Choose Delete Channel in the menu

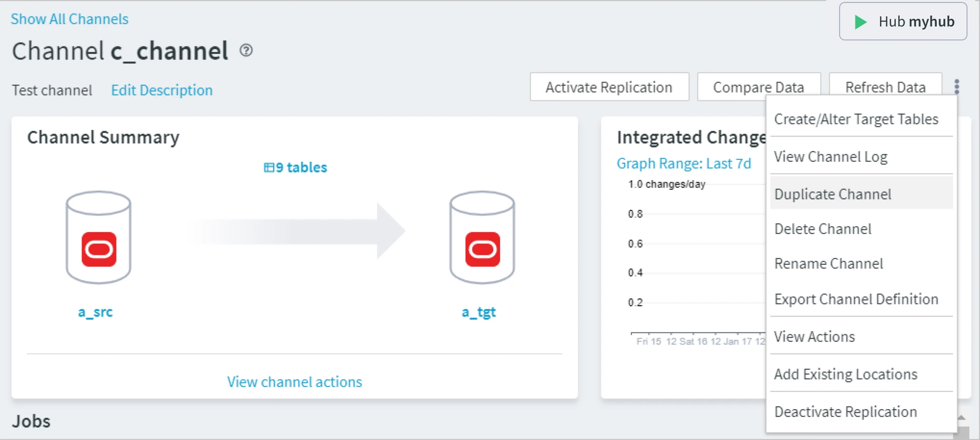pos(822,229)
